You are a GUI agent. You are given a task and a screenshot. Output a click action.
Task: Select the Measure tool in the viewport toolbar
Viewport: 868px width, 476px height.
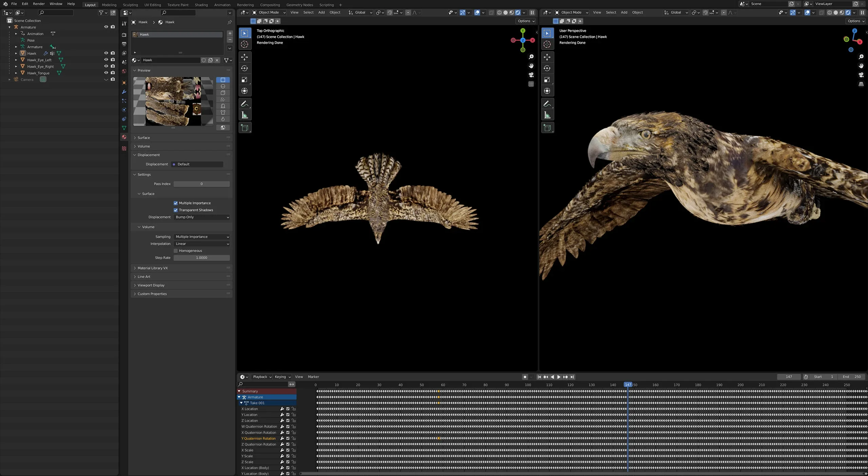(245, 115)
